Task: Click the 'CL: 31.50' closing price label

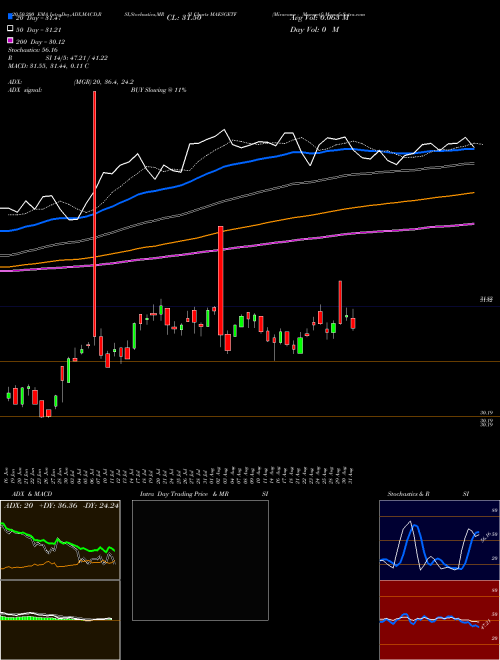Action: 184,18
